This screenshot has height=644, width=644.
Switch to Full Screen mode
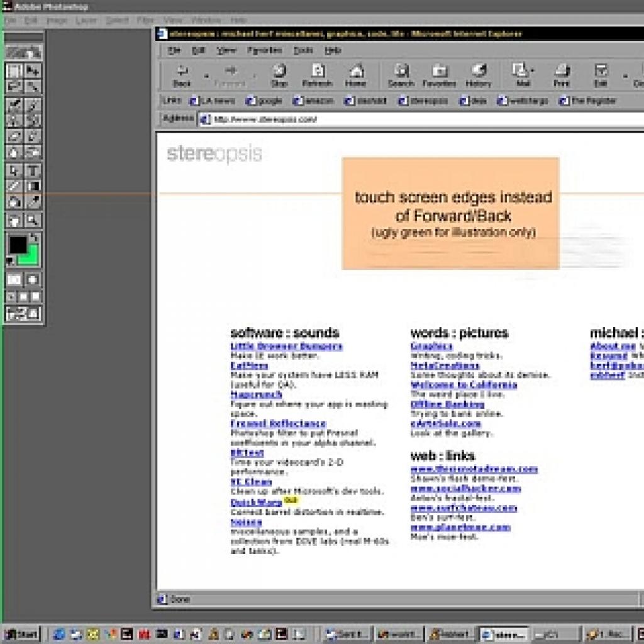pos(36,297)
